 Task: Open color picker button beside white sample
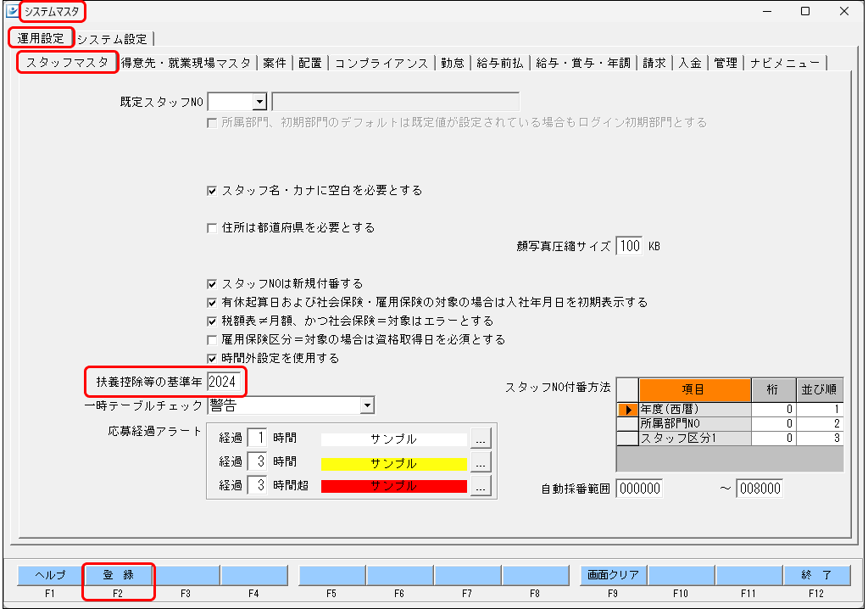(481, 439)
